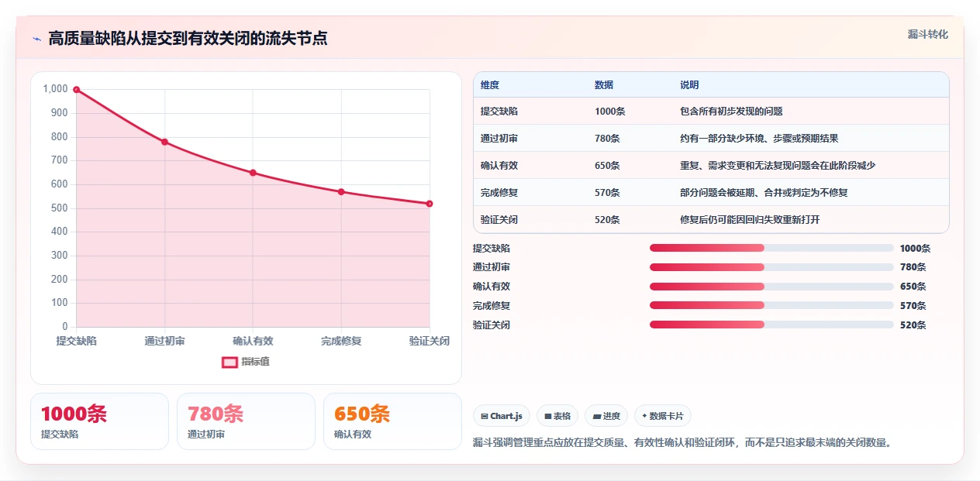Click the description 修复后仍可能因回归失败重新打开
980x481 pixels.
[x=750, y=220]
